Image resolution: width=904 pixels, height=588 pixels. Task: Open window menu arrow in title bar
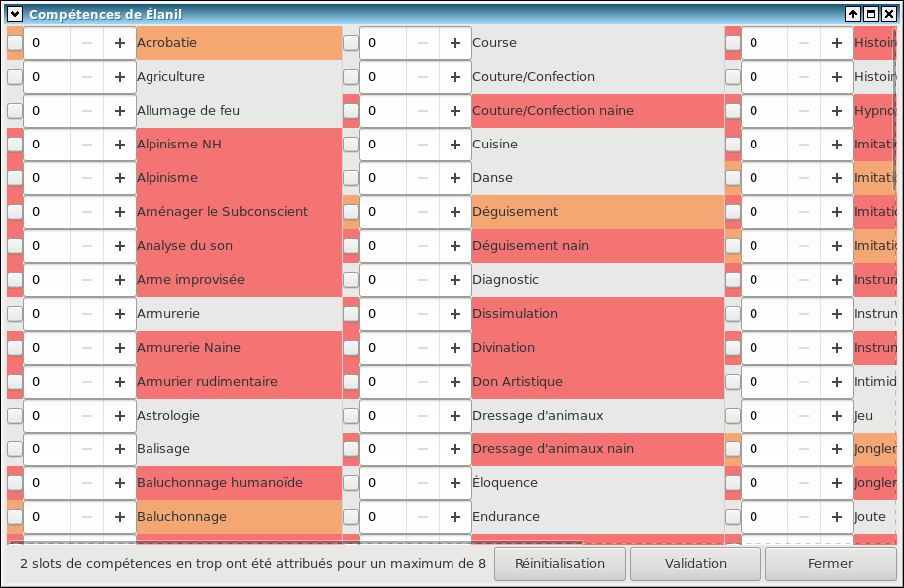click(x=15, y=14)
